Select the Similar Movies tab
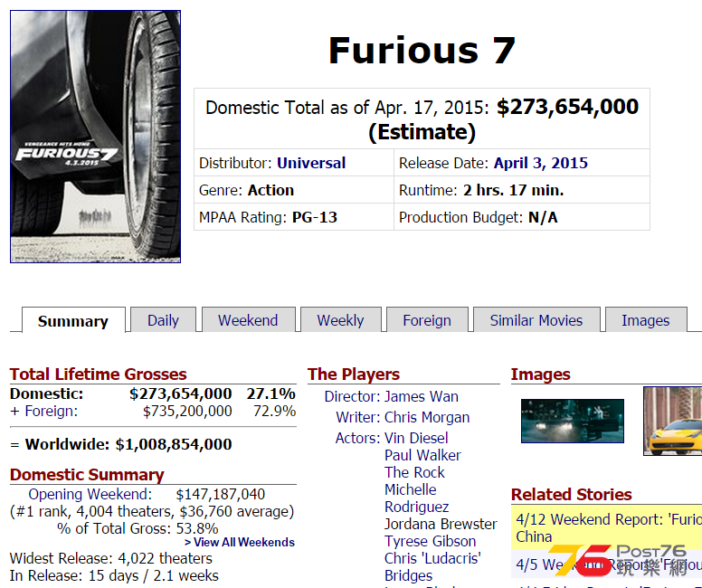 pos(536,320)
